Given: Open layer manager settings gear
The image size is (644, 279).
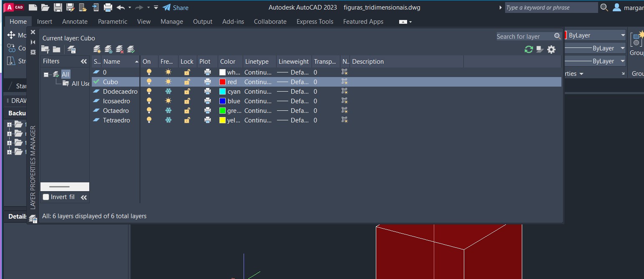Looking at the screenshot, I should (551, 50).
